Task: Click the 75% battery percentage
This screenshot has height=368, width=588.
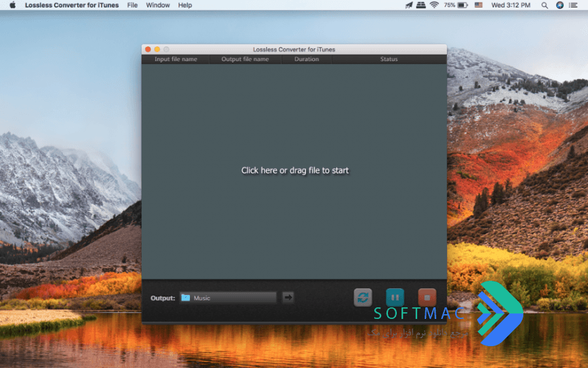Action: (449, 5)
